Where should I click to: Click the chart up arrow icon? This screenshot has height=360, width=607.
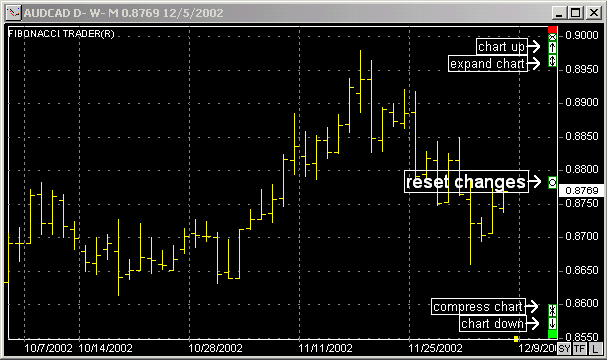tap(552, 48)
